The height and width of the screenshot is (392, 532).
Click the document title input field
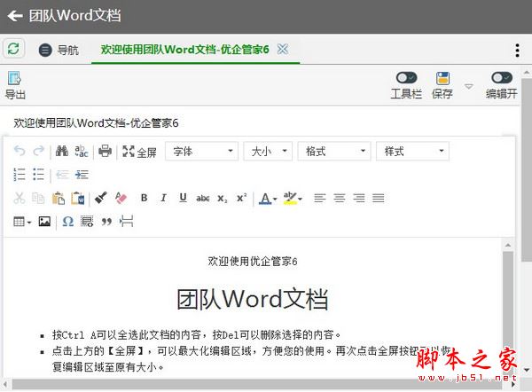click(260, 123)
